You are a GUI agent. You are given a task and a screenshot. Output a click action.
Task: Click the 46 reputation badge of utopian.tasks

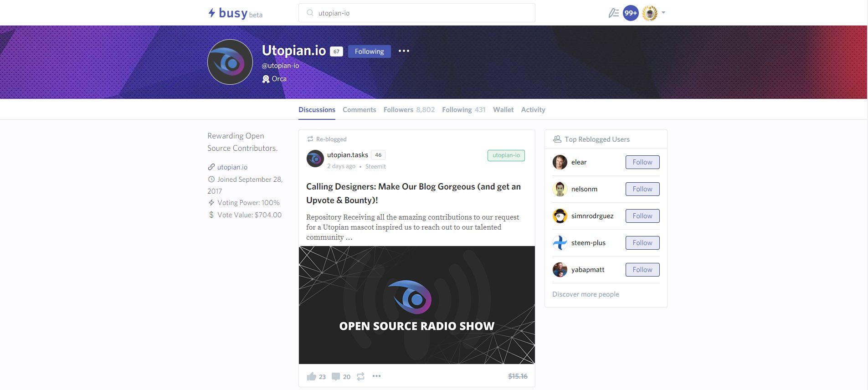click(378, 155)
